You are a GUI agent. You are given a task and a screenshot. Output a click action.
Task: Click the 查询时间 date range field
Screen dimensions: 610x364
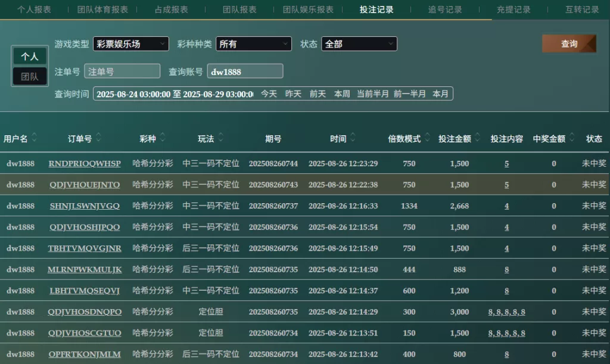pyautogui.click(x=175, y=94)
